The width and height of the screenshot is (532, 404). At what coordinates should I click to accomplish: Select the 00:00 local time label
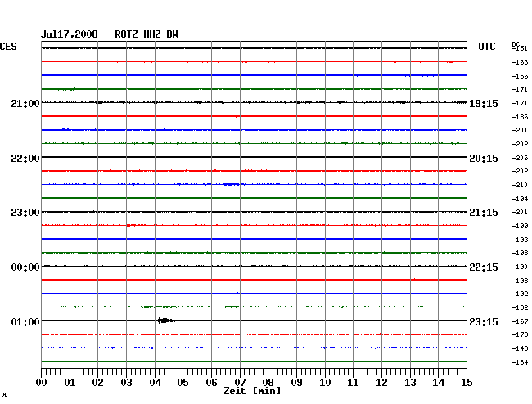[x=25, y=267]
